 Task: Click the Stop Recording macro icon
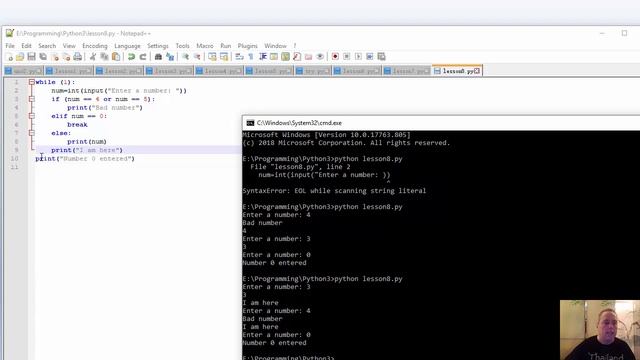click(347, 57)
